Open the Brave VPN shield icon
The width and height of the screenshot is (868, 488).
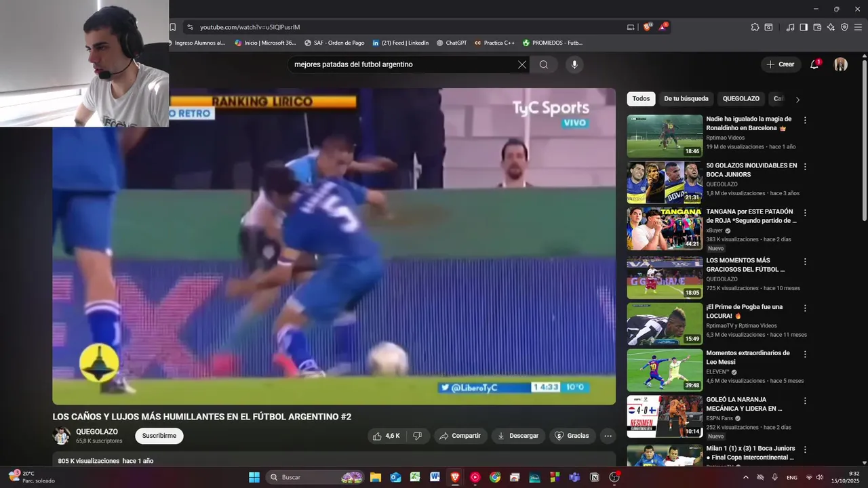click(x=844, y=27)
